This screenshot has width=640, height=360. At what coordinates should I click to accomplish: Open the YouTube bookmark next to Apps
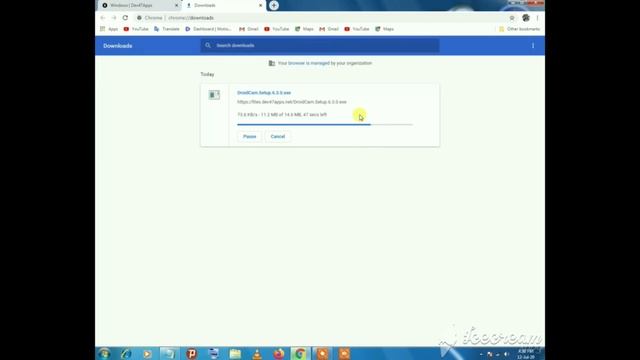[136, 29]
